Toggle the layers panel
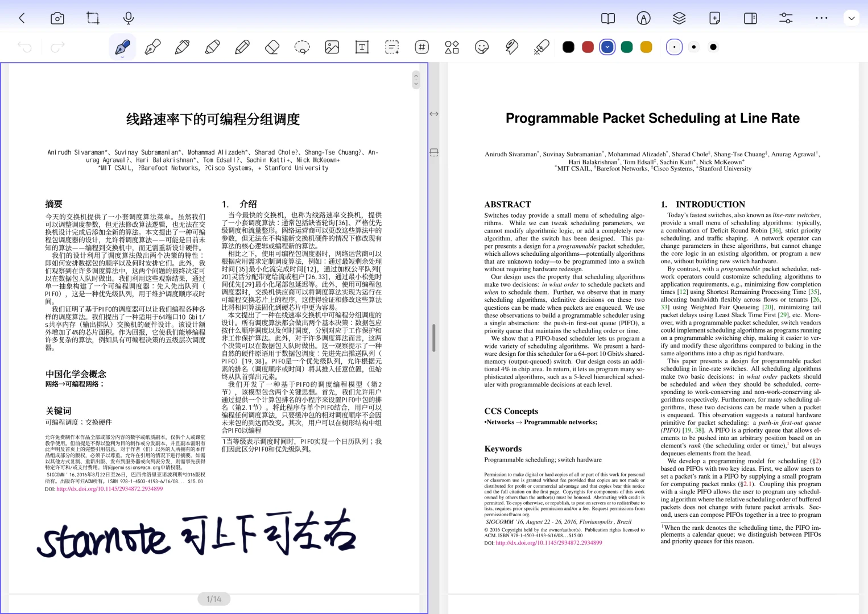This screenshot has width=868, height=614. 679,18
